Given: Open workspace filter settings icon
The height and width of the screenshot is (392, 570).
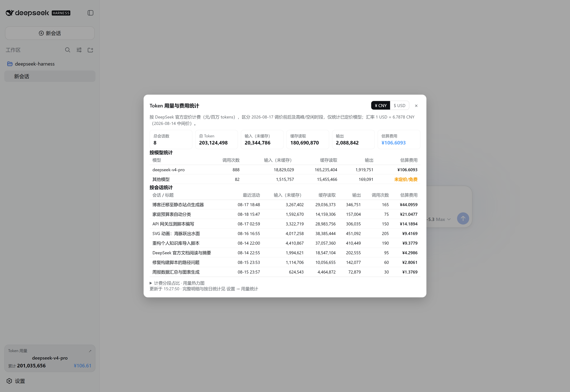Looking at the screenshot, I should click(x=79, y=50).
